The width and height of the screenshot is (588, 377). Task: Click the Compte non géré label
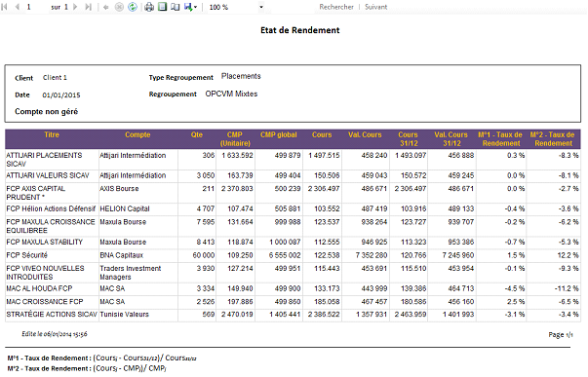[47, 111]
